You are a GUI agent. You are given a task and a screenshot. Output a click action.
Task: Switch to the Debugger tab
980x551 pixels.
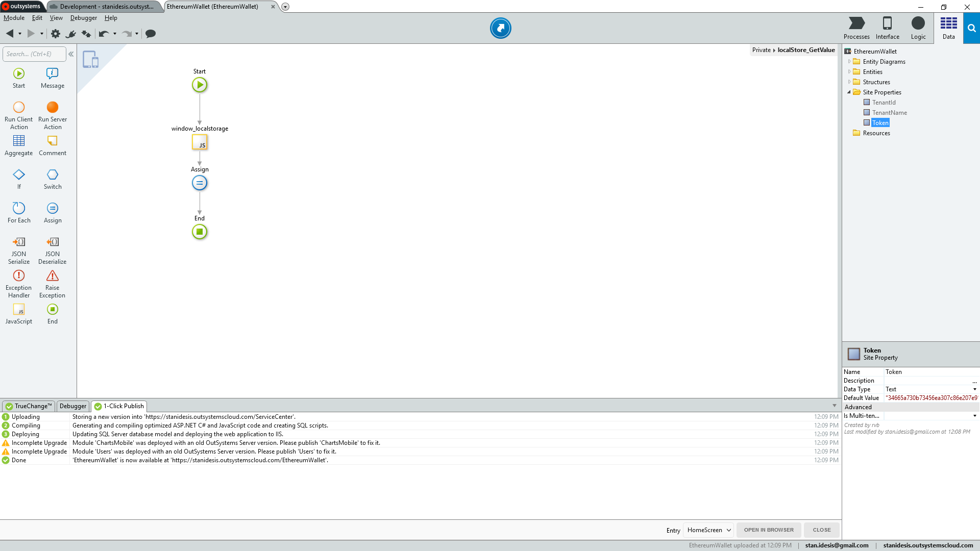(x=72, y=406)
